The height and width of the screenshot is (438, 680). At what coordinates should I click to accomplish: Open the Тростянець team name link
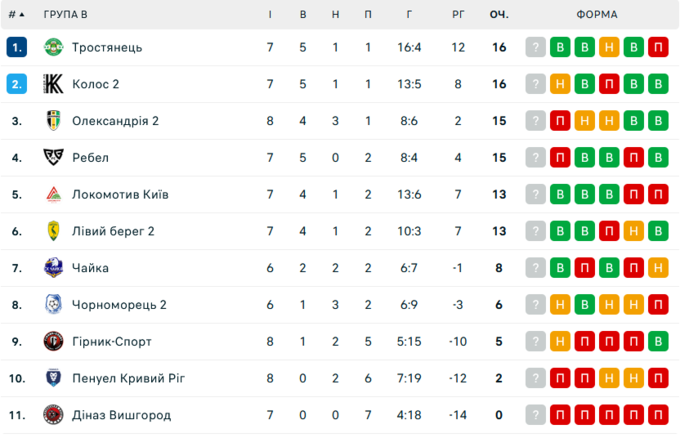[107, 47]
